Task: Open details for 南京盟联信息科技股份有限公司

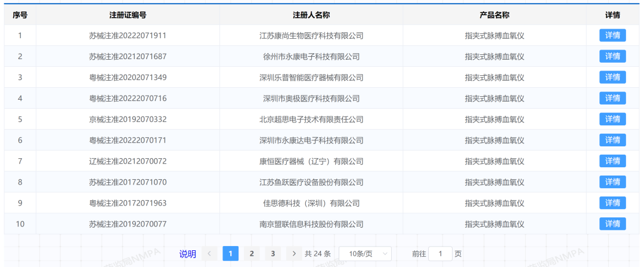Action: pyautogui.click(x=612, y=224)
